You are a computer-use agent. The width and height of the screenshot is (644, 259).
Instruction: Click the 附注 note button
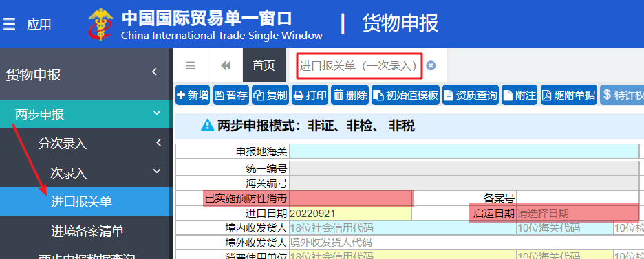[519, 95]
